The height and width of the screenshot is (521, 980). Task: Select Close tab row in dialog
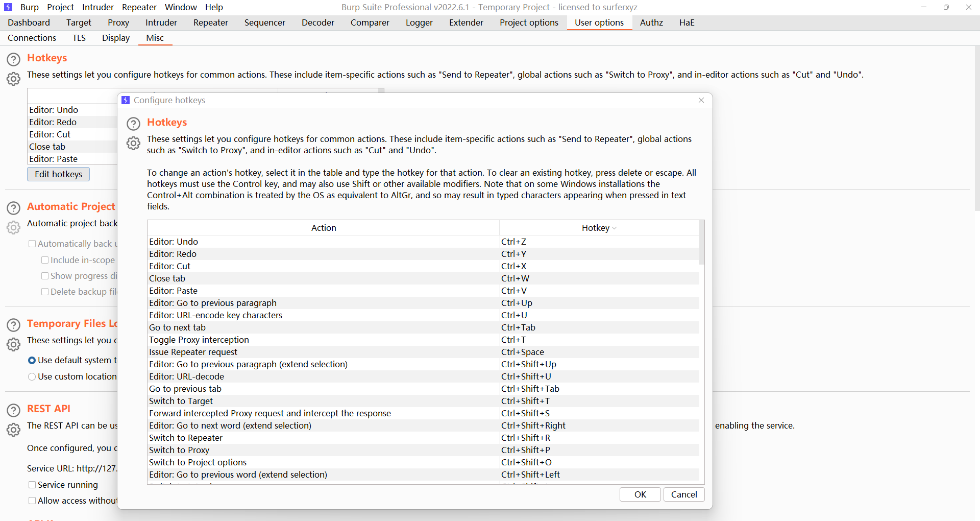(423, 278)
